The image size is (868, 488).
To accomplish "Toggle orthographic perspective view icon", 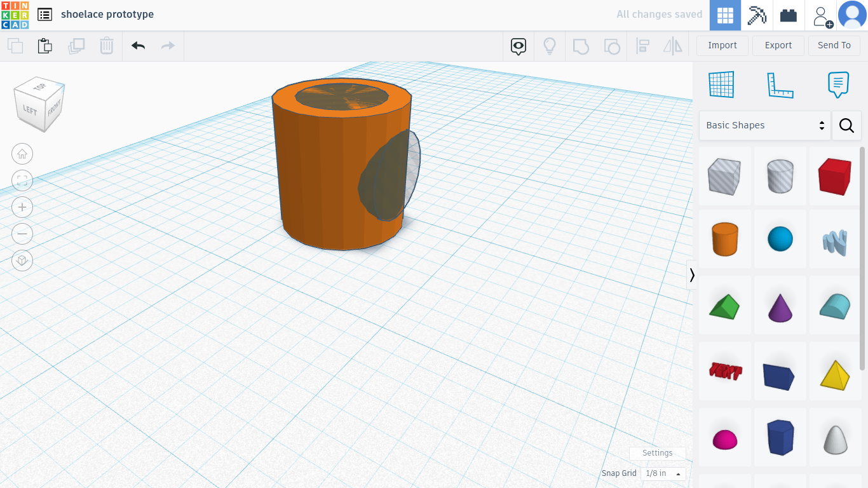I will (22, 261).
